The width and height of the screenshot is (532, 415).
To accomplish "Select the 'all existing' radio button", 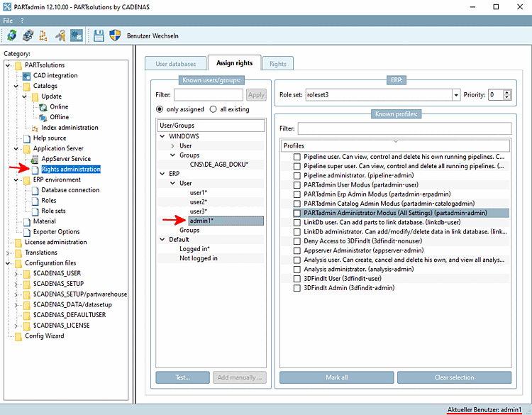I will pyautogui.click(x=213, y=109).
